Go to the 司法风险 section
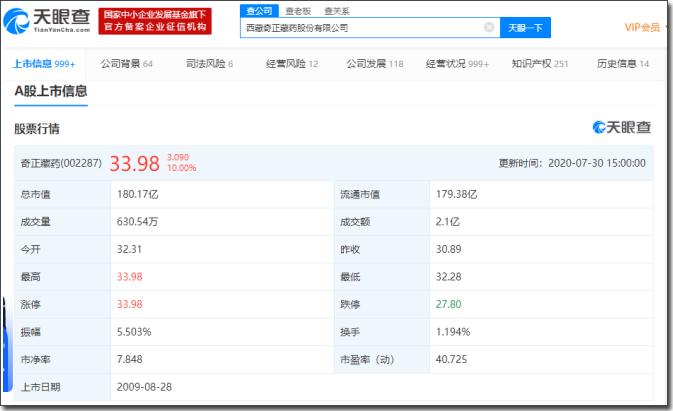This screenshot has width=673, height=411. (x=209, y=64)
